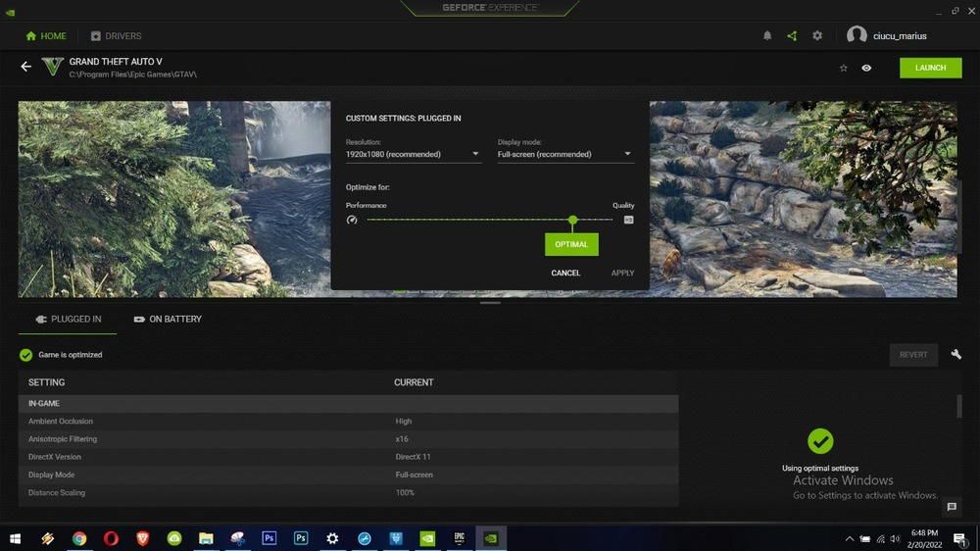Viewport: 980px width, 551px height.
Task: Open GeForce Experience settings gear
Action: [x=817, y=35]
